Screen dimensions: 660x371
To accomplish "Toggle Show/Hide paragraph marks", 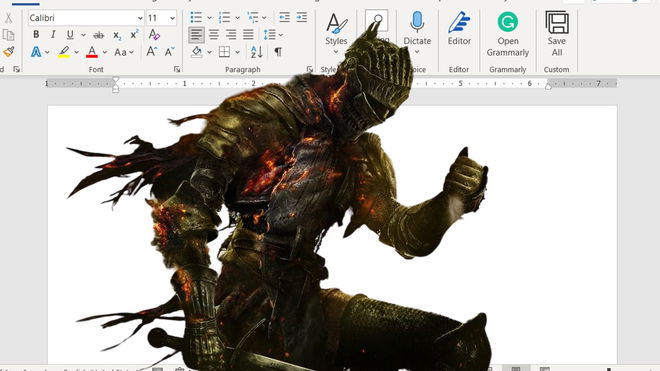I will click(278, 52).
